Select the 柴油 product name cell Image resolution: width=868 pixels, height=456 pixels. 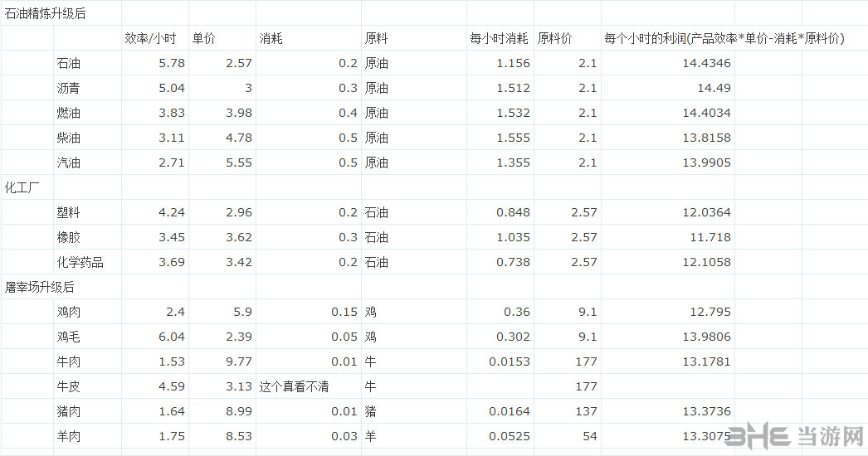pyautogui.click(x=69, y=138)
